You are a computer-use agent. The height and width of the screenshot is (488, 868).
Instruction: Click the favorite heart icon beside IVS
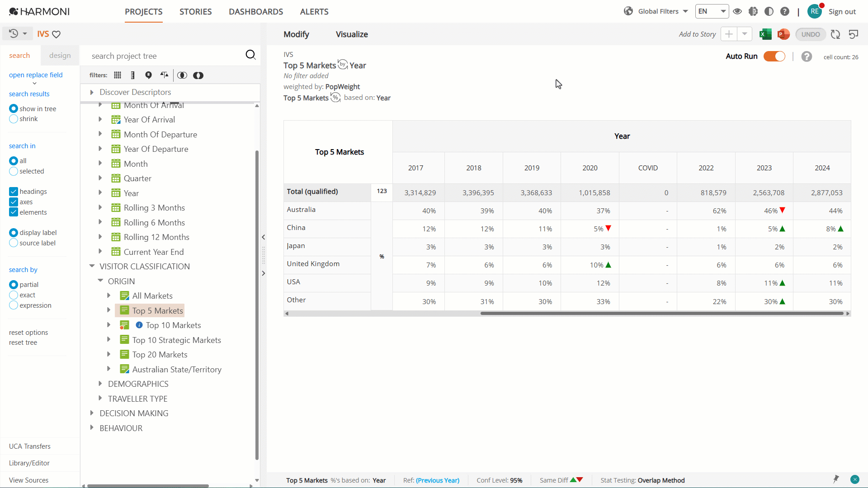click(57, 34)
